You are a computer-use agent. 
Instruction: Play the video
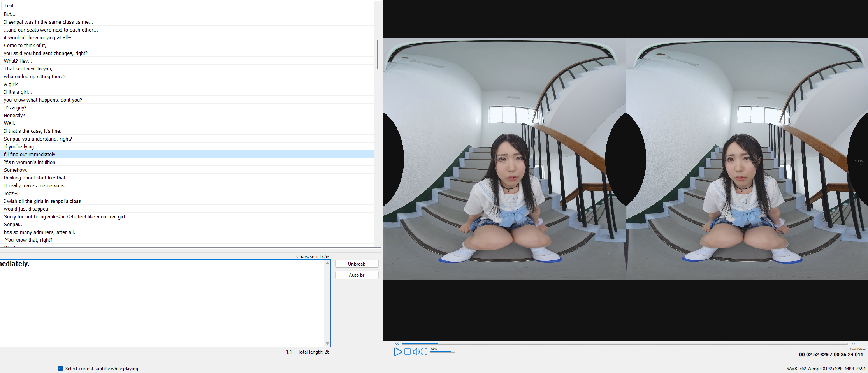click(x=397, y=352)
